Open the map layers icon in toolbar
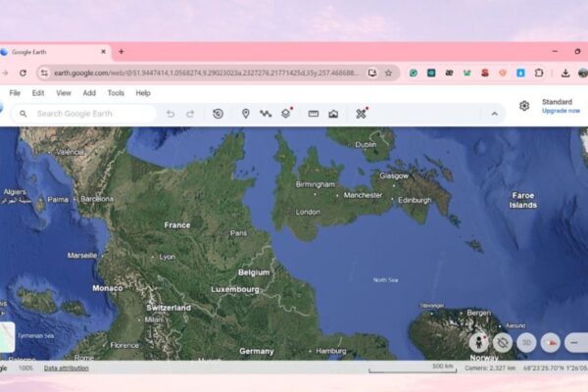The width and height of the screenshot is (588, 392). [285, 114]
